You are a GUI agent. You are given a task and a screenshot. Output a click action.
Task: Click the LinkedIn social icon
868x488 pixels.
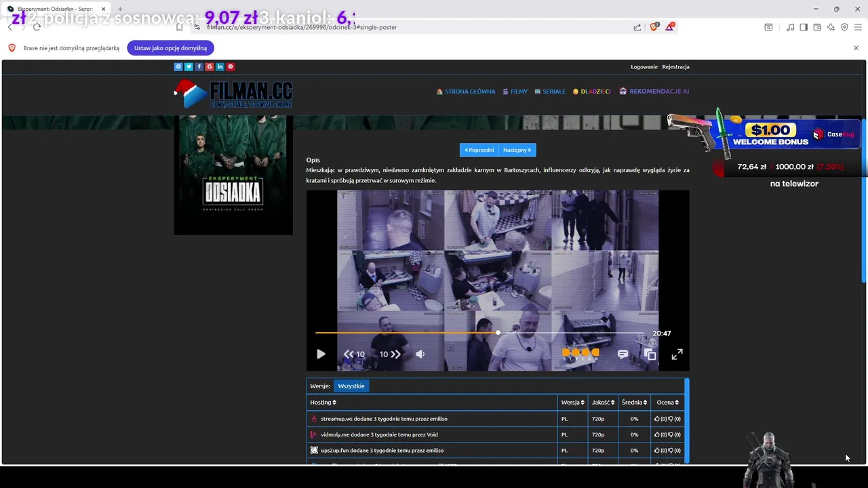pos(220,66)
